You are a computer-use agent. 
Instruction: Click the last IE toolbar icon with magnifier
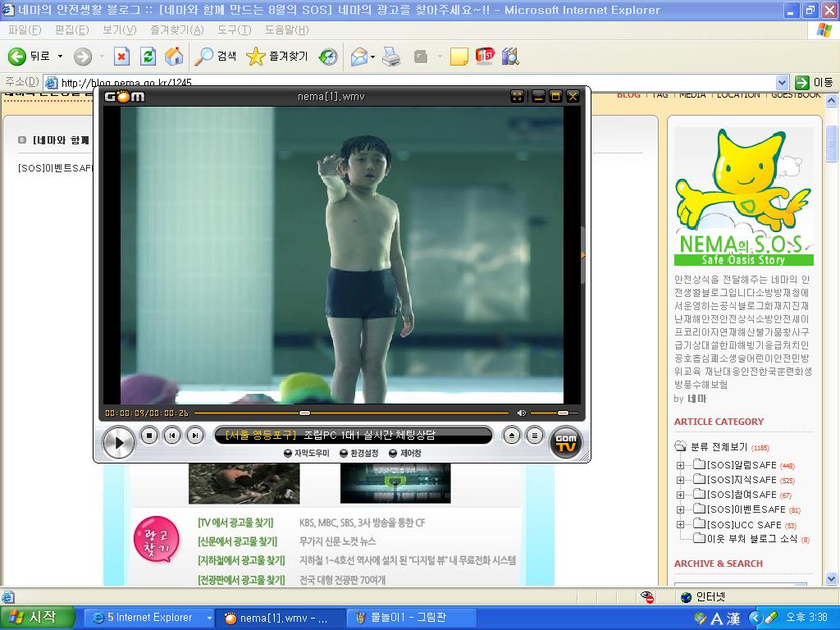[510, 57]
